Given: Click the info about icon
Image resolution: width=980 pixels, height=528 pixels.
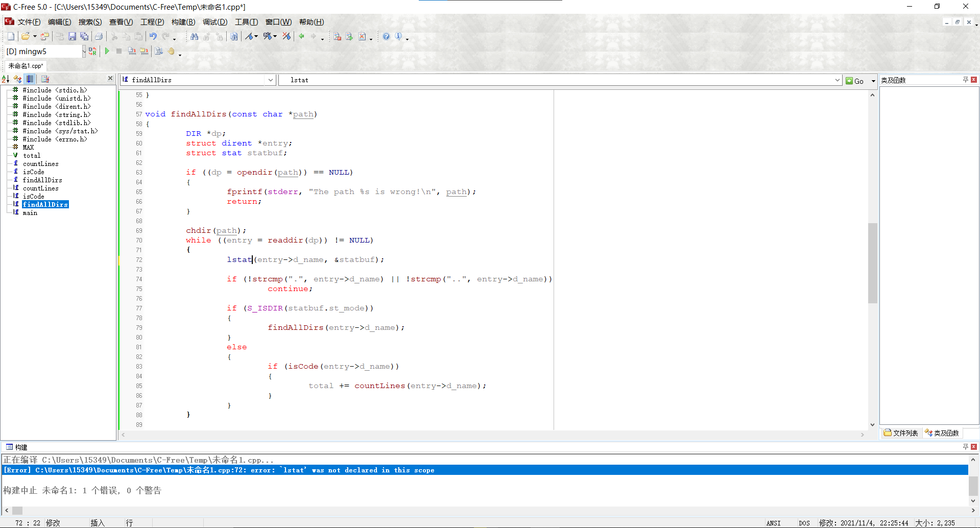Looking at the screenshot, I should coord(398,36).
